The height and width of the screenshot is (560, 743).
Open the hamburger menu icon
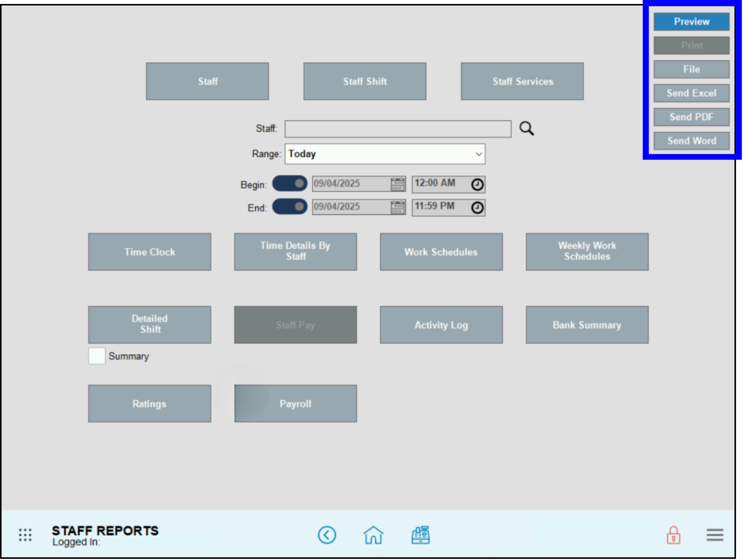tap(715, 535)
